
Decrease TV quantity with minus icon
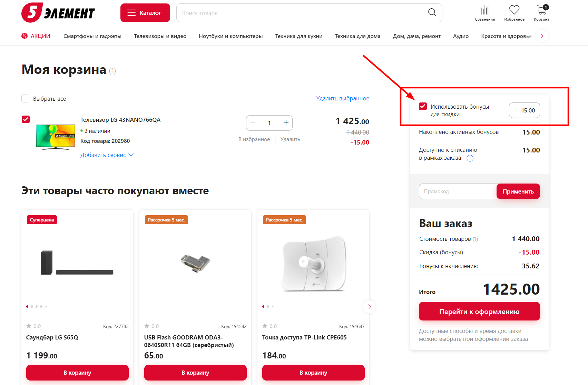pyautogui.click(x=253, y=123)
